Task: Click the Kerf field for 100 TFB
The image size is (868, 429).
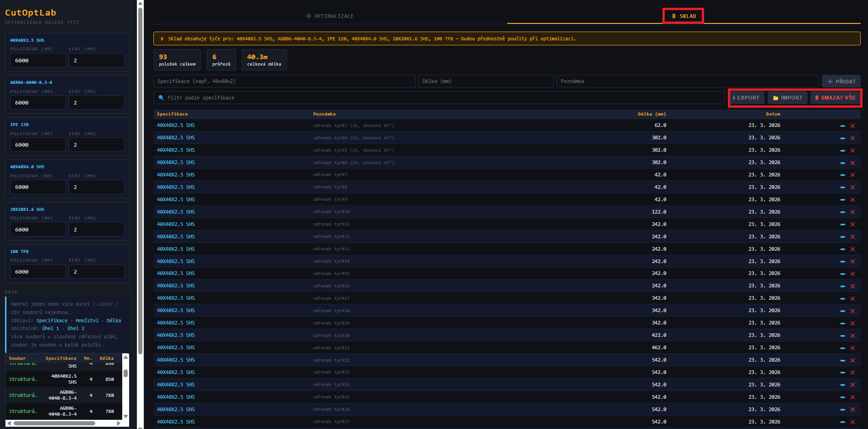Action: coord(96,272)
